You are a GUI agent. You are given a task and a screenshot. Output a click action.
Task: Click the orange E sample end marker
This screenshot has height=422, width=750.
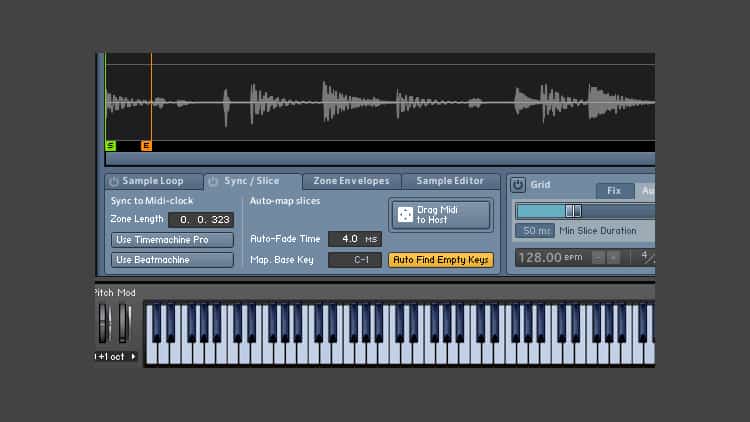pyautogui.click(x=146, y=146)
